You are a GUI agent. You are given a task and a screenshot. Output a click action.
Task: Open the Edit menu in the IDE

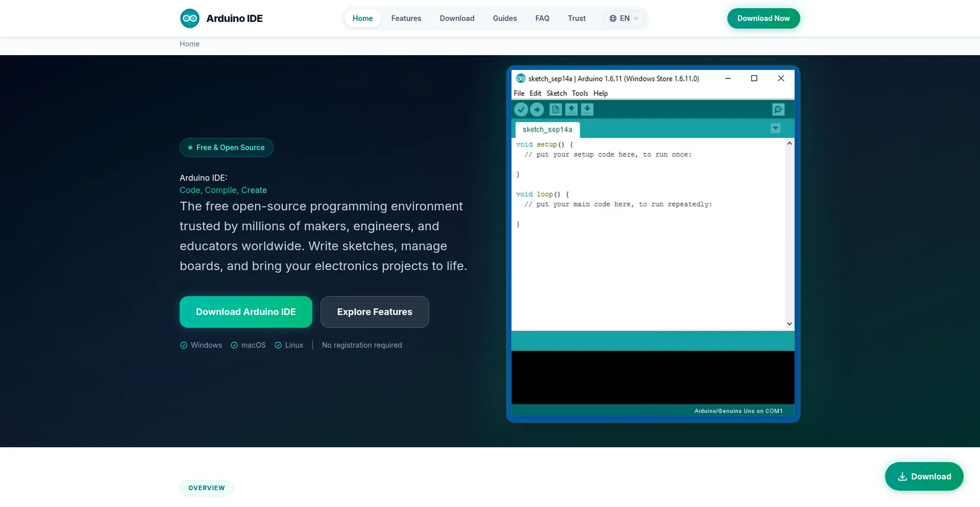[x=535, y=93]
